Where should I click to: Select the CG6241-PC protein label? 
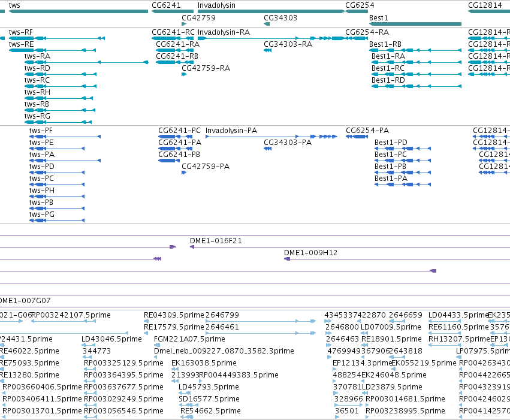coord(180,131)
